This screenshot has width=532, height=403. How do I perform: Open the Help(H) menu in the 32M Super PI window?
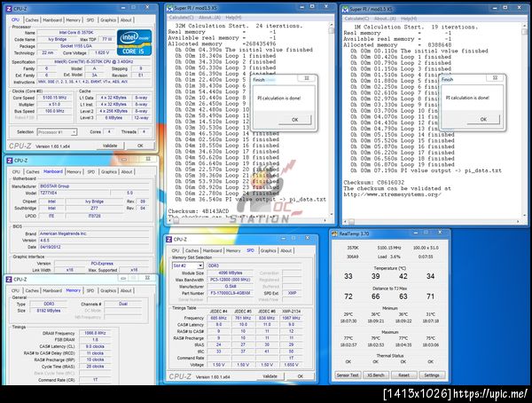point(234,18)
